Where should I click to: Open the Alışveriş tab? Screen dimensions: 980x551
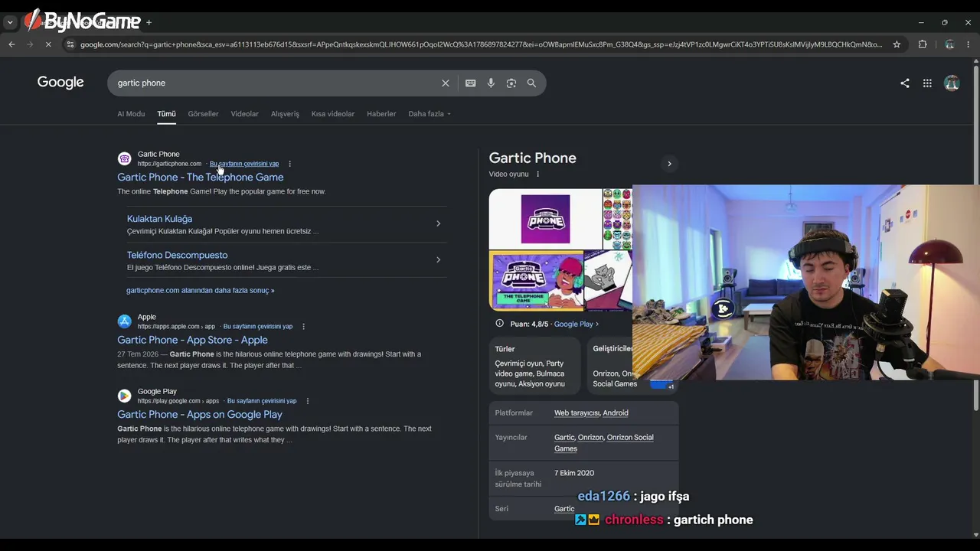pyautogui.click(x=285, y=114)
